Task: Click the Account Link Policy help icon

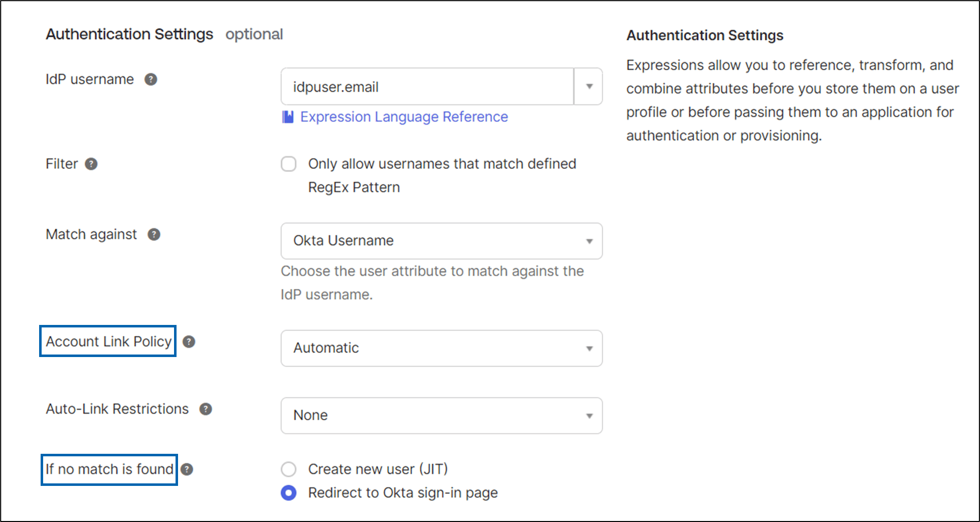Action: tap(189, 341)
